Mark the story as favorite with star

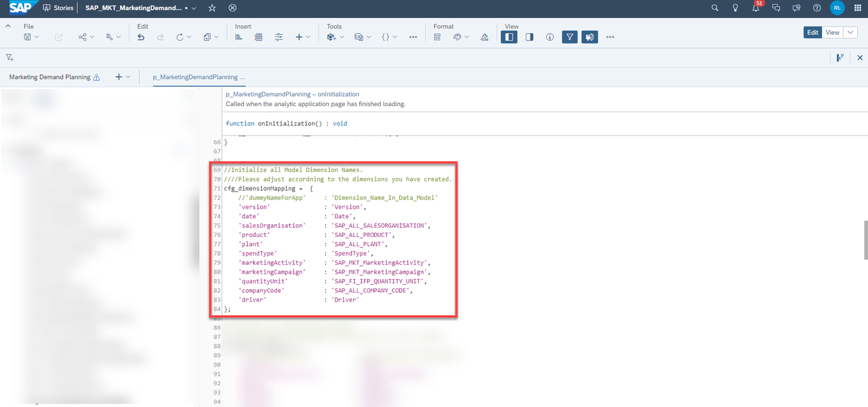[212, 8]
